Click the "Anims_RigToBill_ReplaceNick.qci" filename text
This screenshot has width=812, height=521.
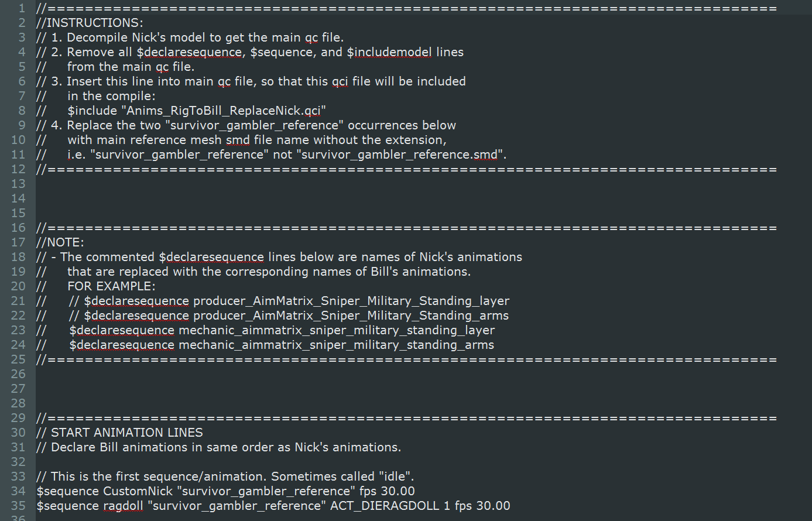[x=226, y=111]
